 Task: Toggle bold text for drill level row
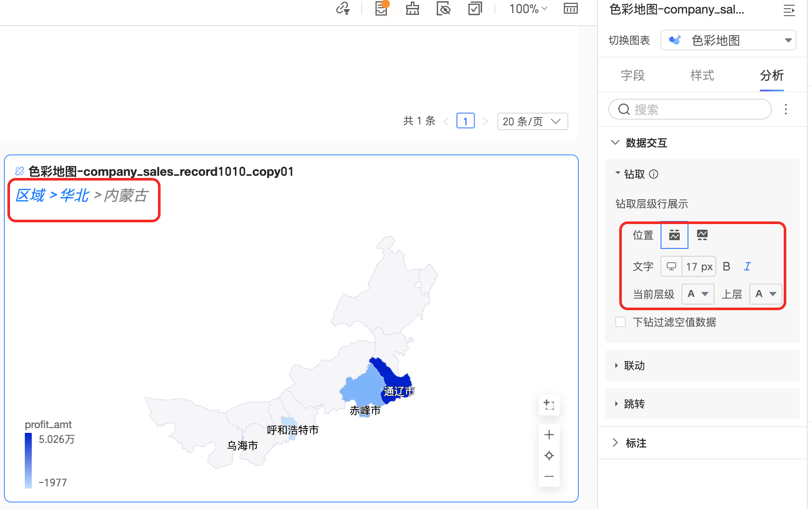pos(726,267)
